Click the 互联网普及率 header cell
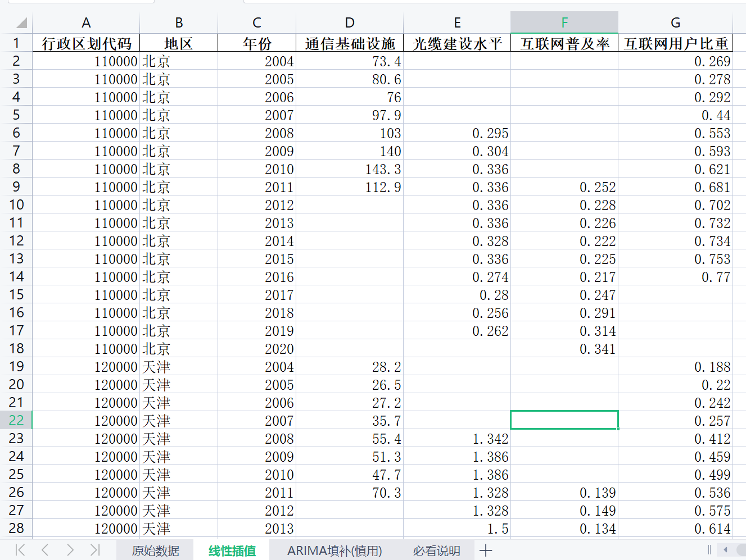Image resolution: width=746 pixels, height=560 pixels. (x=564, y=43)
